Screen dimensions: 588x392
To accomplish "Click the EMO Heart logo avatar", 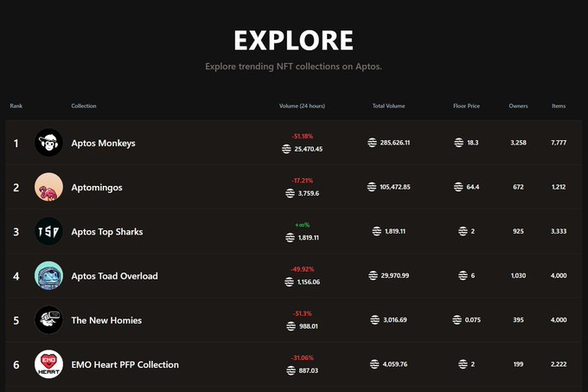I will (x=48, y=364).
